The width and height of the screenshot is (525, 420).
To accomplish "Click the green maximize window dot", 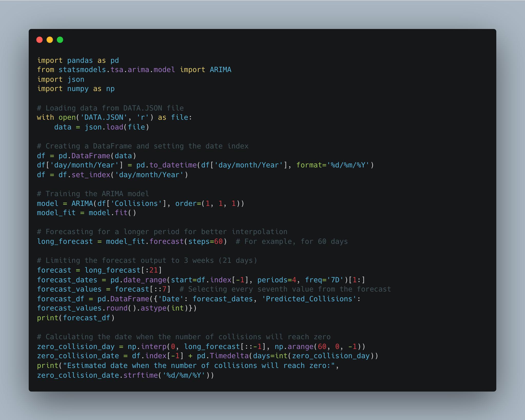I will point(60,40).
